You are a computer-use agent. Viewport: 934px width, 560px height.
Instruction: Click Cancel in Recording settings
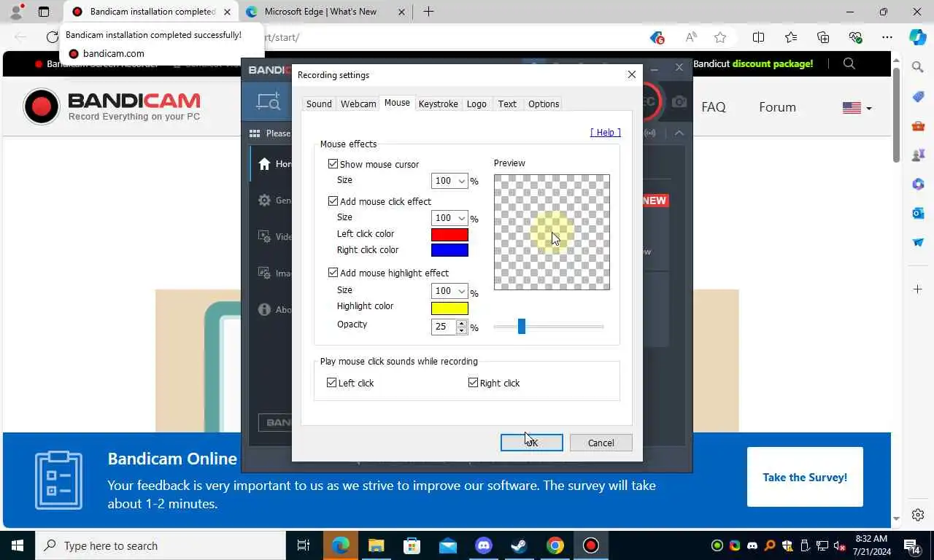(x=601, y=443)
